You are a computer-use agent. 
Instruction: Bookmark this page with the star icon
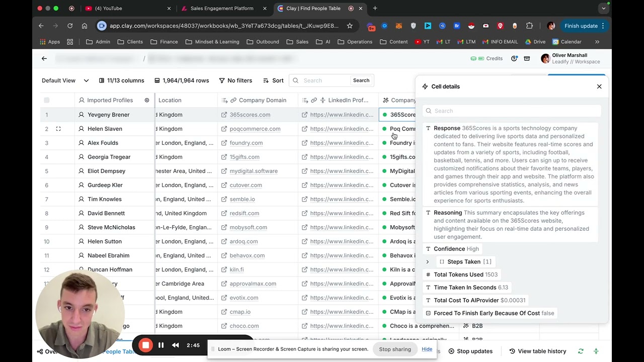[x=350, y=26]
